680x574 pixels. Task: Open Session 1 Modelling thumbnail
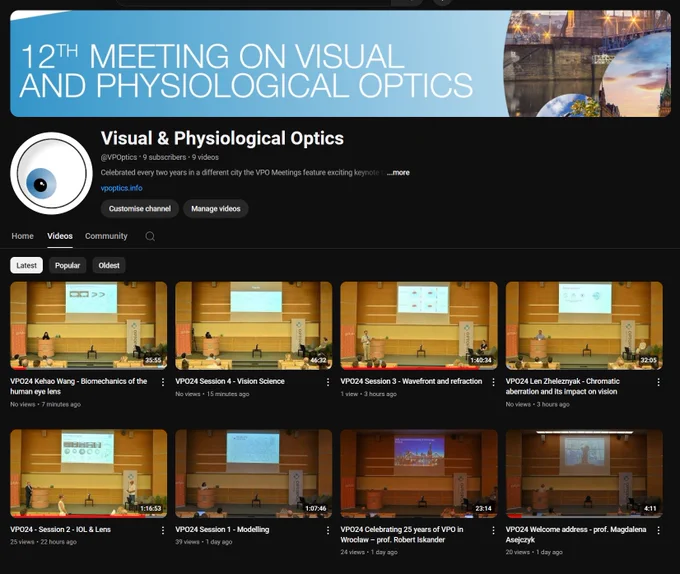pyautogui.click(x=254, y=473)
